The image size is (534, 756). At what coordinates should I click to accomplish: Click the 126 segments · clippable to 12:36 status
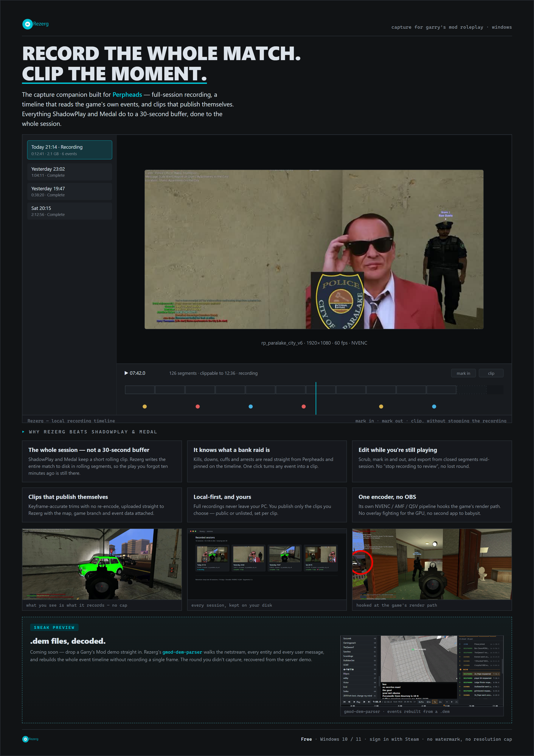click(x=213, y=373)
